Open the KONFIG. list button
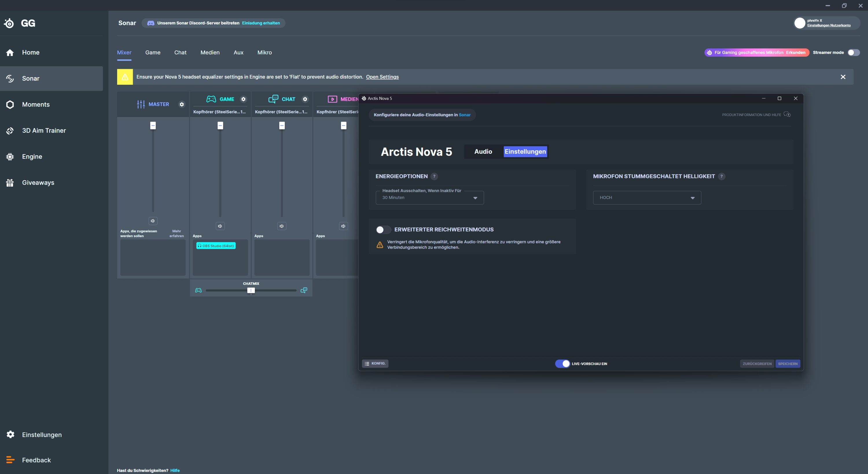The width and height of the screenshot is (868, 474). (375, 363)
